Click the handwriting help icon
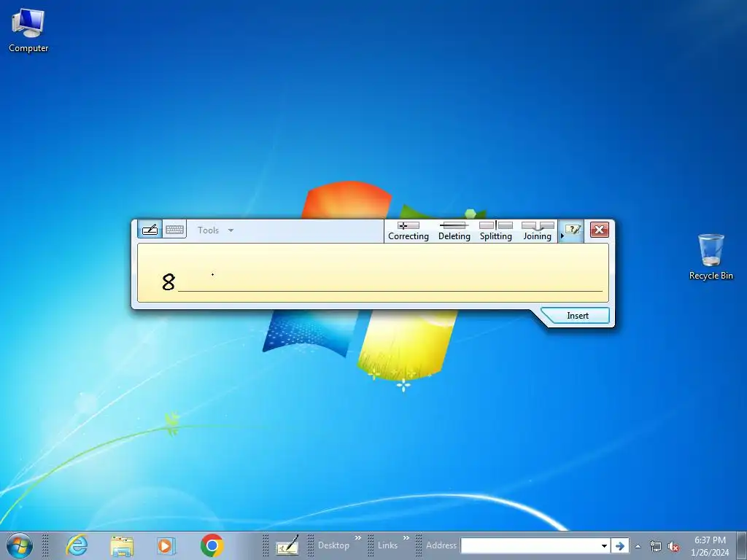This screenshot has width=747, height=560. [572, 230]
